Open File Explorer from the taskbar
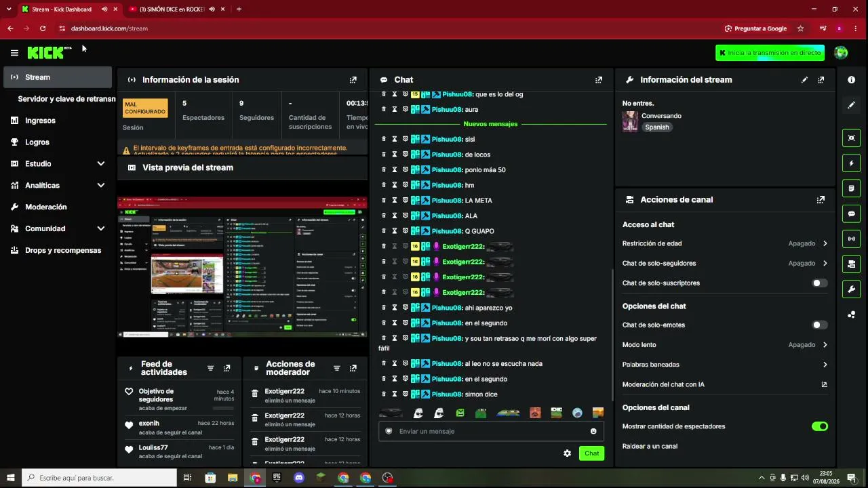This screenshot has height=488, width=868. (x=233, y=478)
